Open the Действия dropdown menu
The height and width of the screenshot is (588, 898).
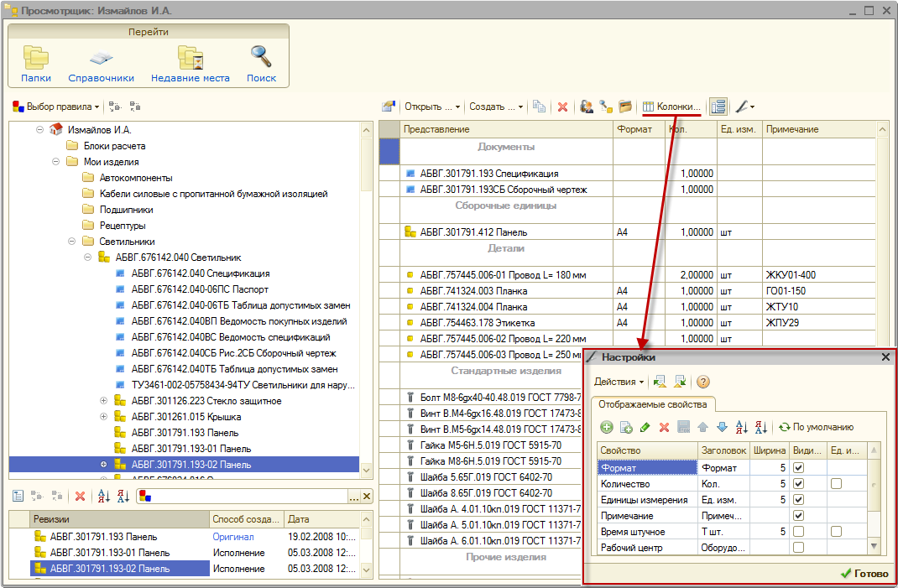619,382
